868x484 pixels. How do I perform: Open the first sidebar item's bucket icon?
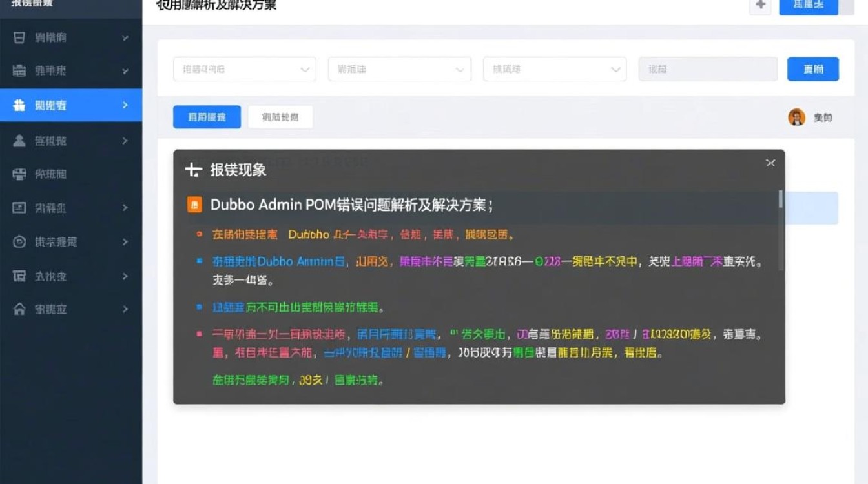19,37
